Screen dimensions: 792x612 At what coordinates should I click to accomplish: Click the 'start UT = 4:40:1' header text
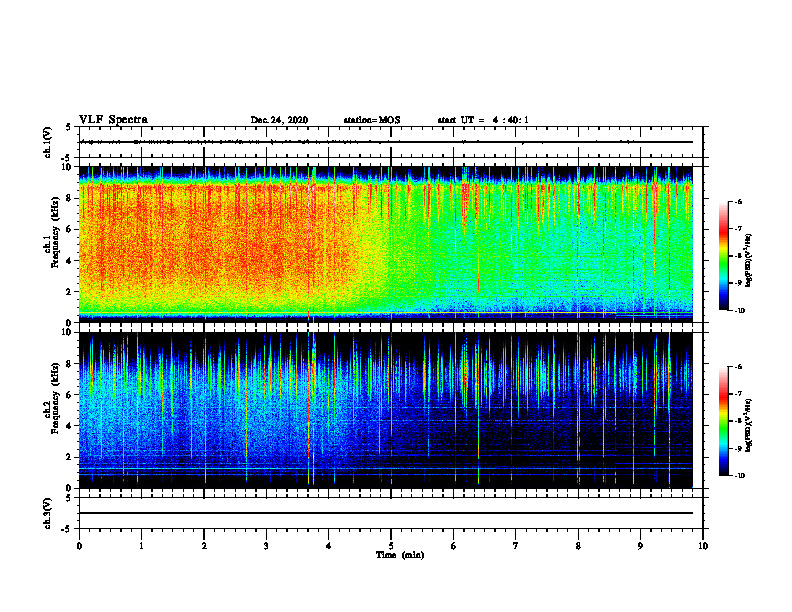(483, 120)
